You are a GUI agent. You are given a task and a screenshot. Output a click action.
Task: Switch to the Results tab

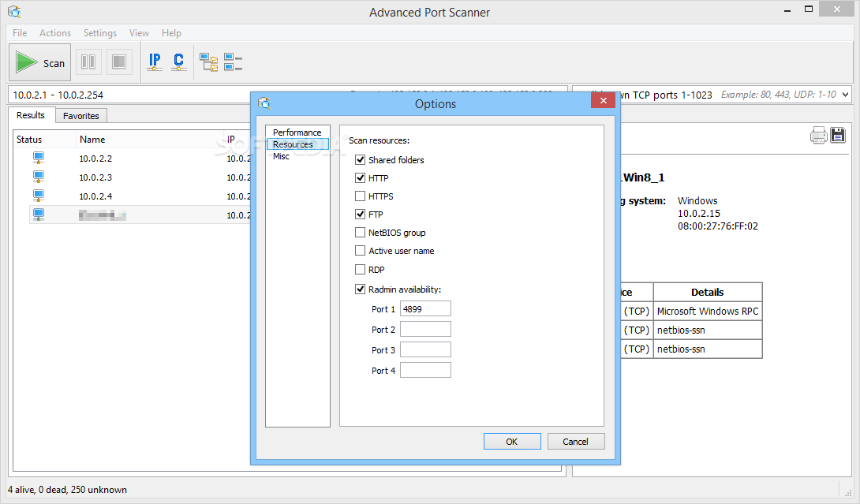point(31,115)
